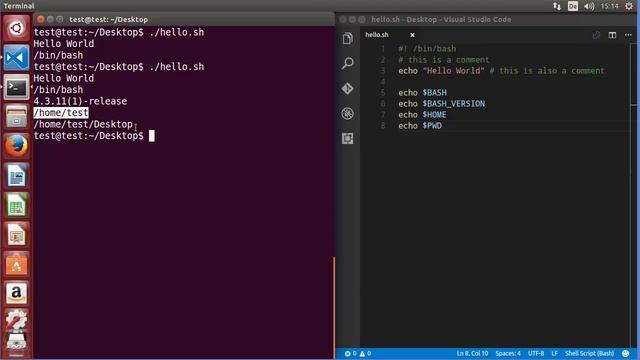Click the feedback smiley in status bar

point(625,353)
